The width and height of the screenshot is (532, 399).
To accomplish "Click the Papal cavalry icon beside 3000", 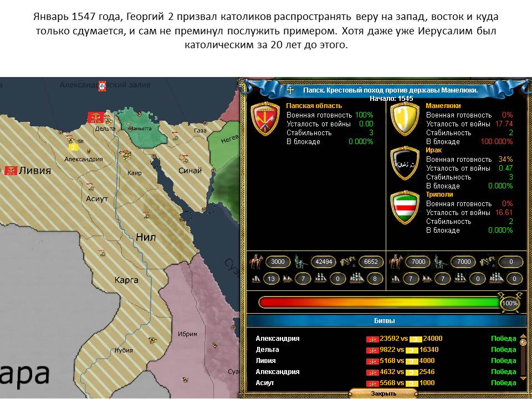I will [x=257, y=262].
